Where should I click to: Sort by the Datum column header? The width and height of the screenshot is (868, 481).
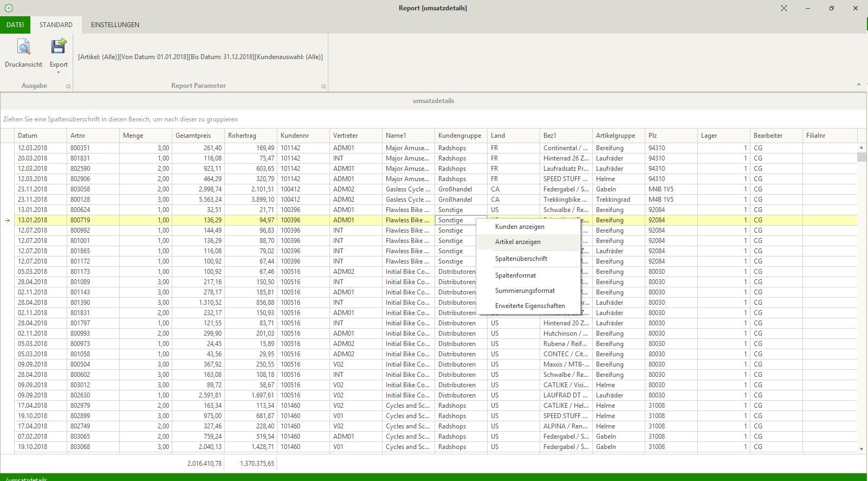pyautogui.click(x=28, y=136)
